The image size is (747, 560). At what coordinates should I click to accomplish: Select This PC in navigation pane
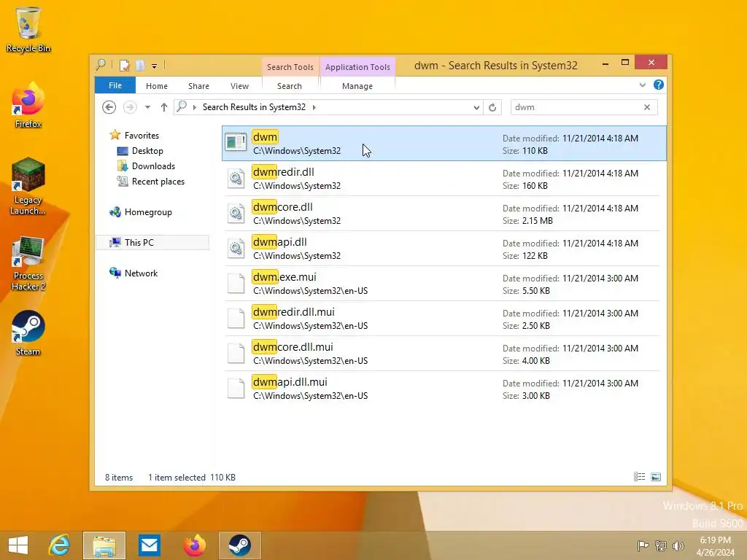pos(152,242)
